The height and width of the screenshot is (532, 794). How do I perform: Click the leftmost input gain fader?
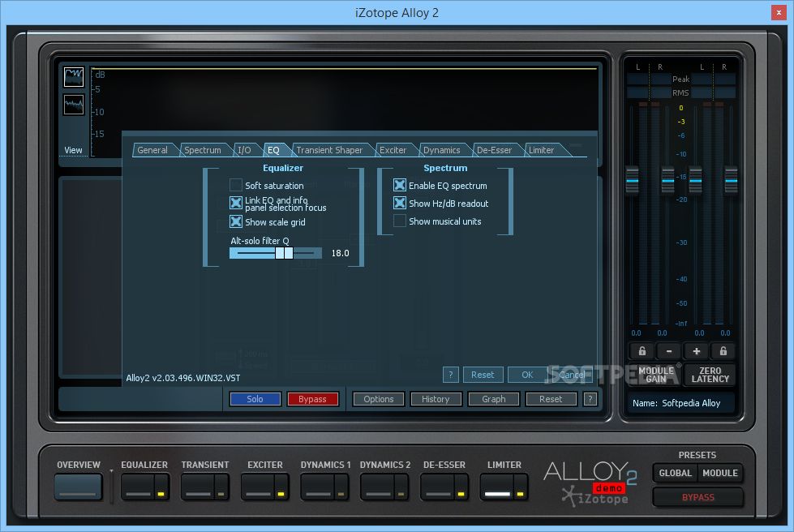(632, 180)
